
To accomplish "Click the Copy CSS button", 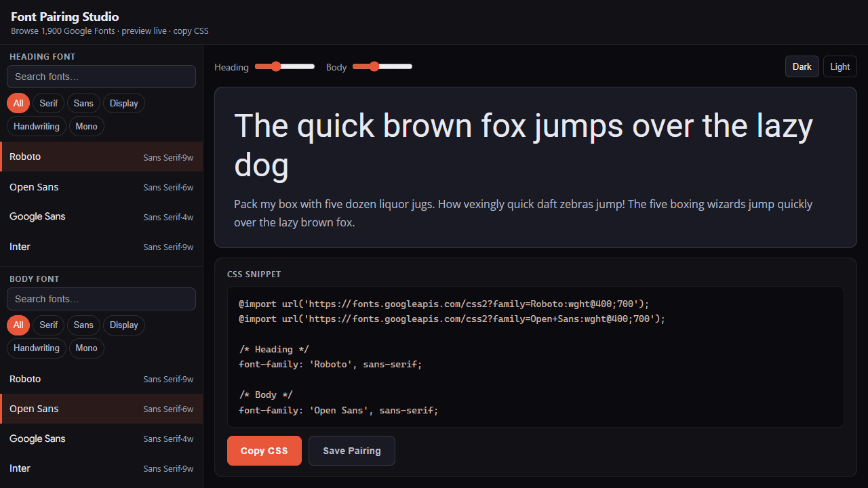I will point(264,451).
